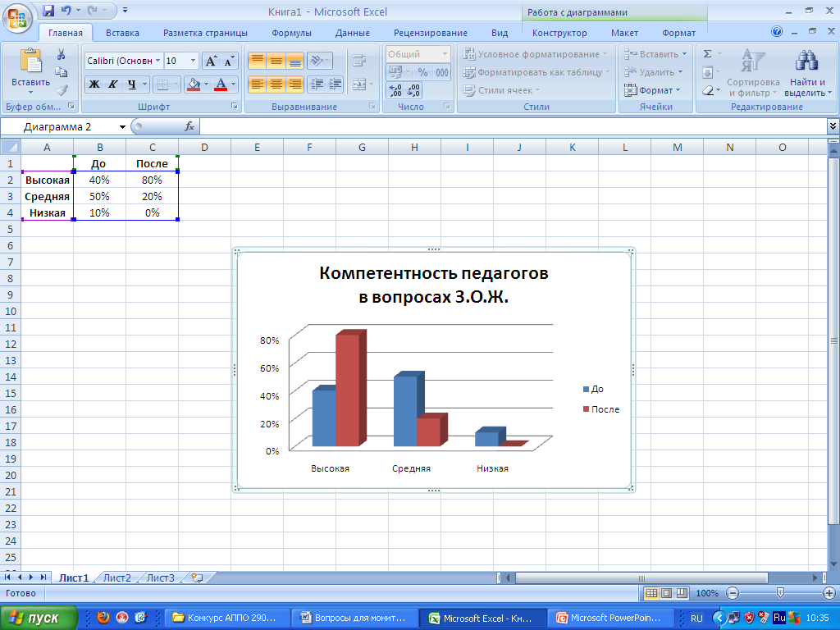Open the Clear (eraser) tool
Screen dimensions: 840x630
tap(708, 90)
